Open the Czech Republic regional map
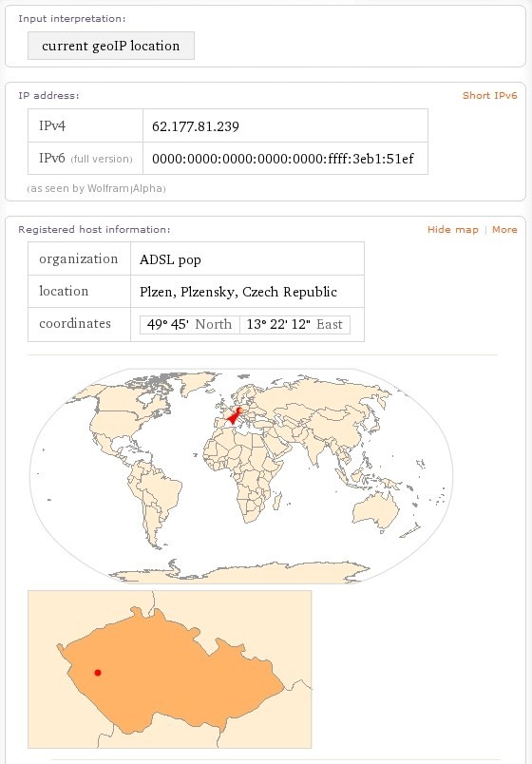This screenshot has width=532, height=764. click(169, 670)
